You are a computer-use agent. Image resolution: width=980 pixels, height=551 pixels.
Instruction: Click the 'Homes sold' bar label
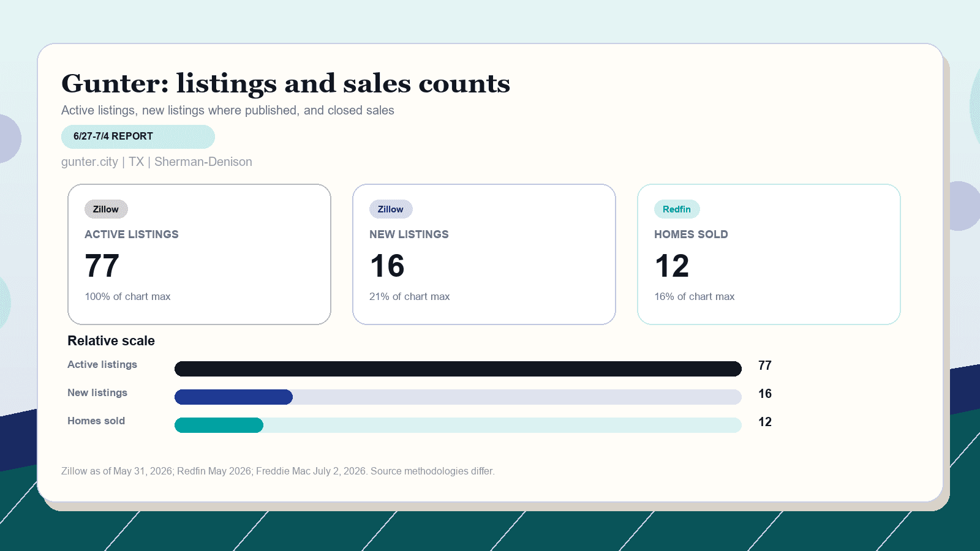pos(96,421)
